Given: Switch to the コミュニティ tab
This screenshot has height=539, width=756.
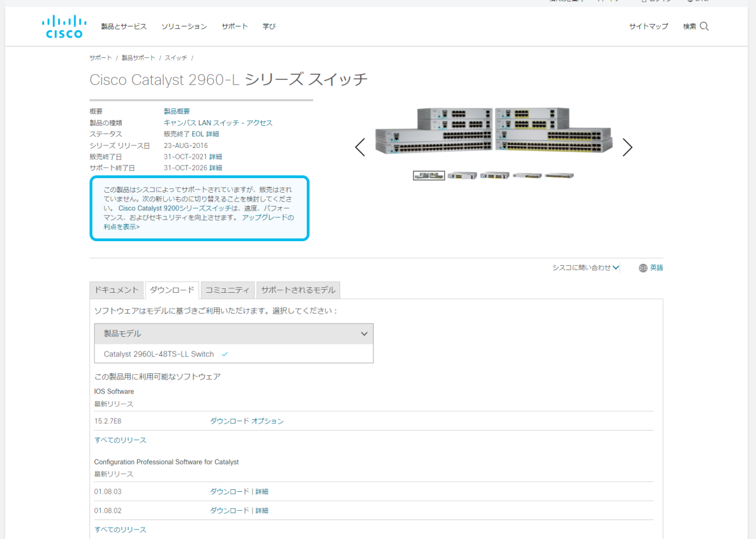Looking at the screenshot, I should click(227, 290).
